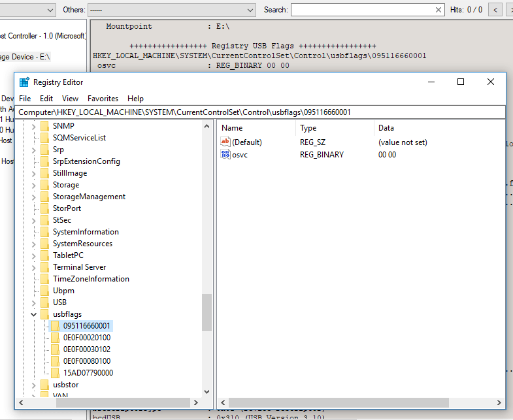Click tree pane horizontal scroll-right arrow

coord(196,402)
